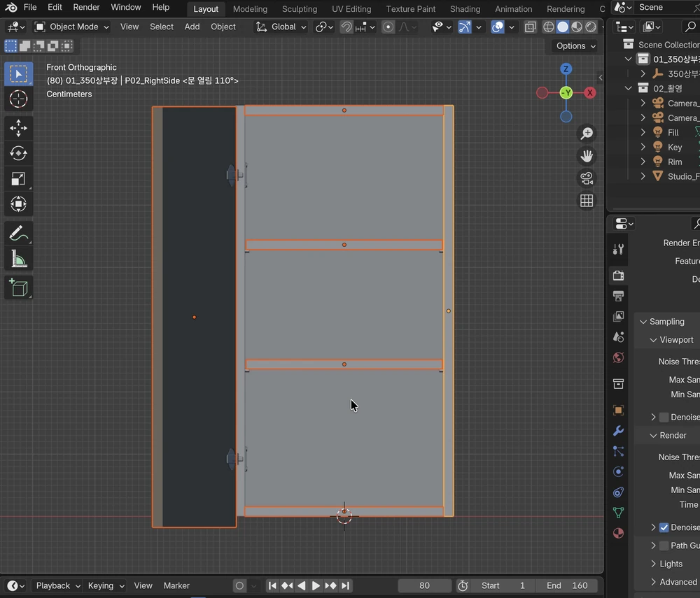The height and width of the screenshot is (598, 700).
Task: Click the timeline play button
Action: pyautogui.click(x=315, y=585)
